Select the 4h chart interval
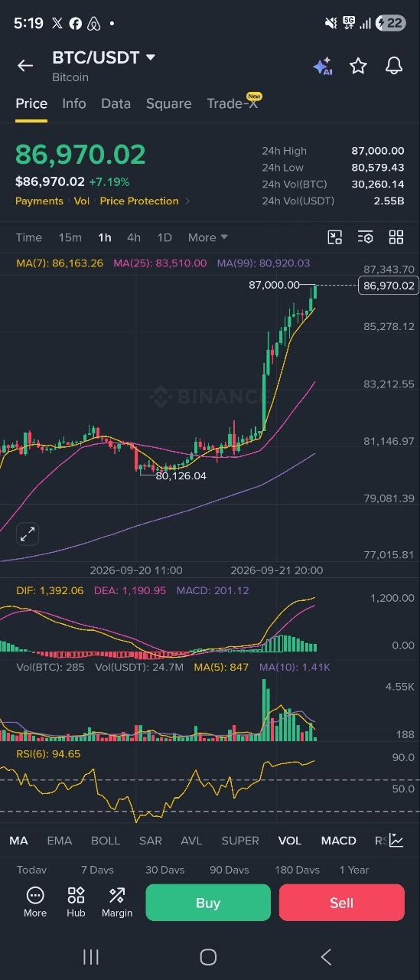 pyautogui.click(x=134, y=237)
